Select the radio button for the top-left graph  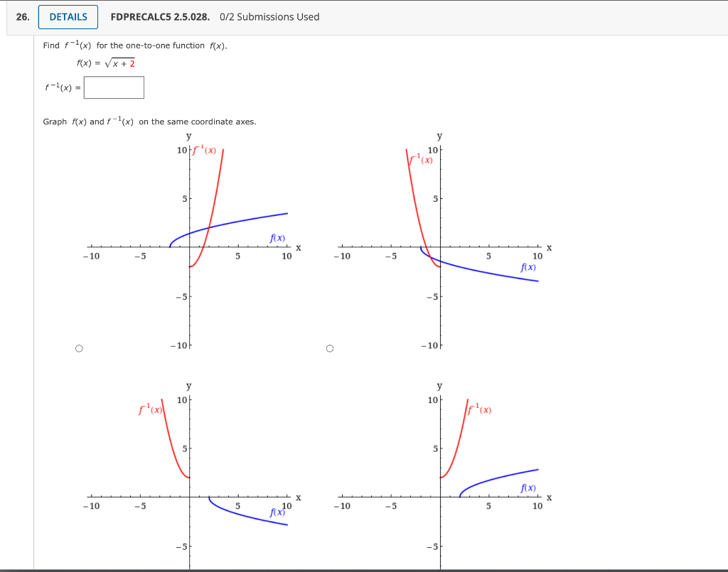(79, 347)
